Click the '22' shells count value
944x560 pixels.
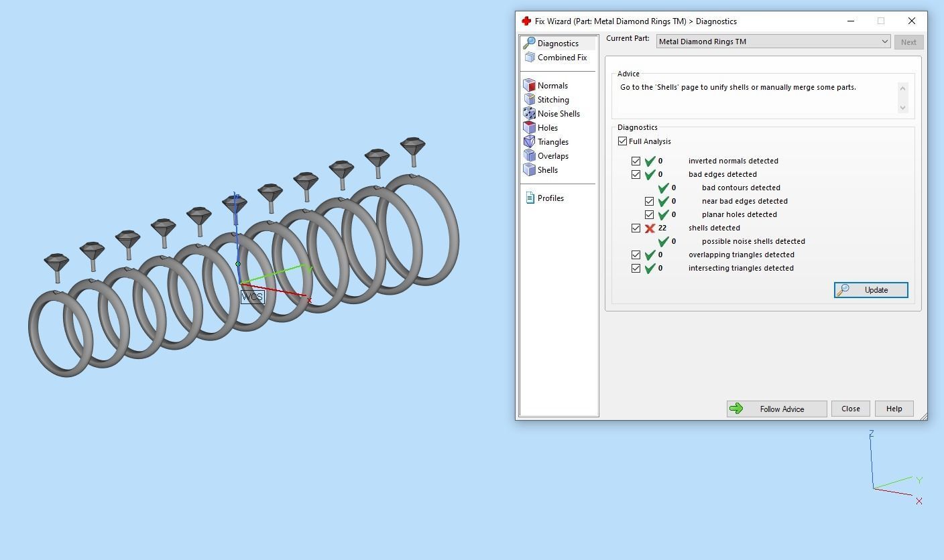tap(662, 228)
